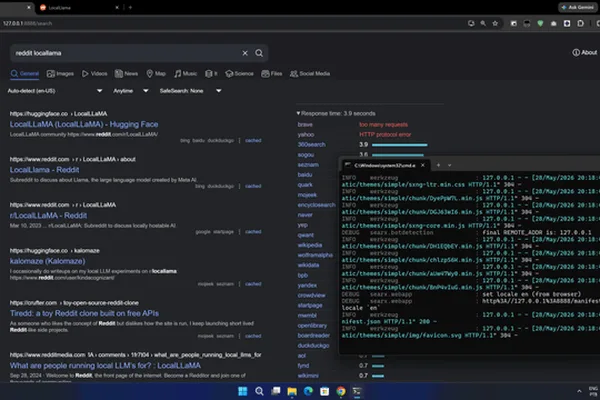Viewport: 600px width, 400px height.
Task: Collapse the Response time details triangle
Action: click(x=298, y=113)
